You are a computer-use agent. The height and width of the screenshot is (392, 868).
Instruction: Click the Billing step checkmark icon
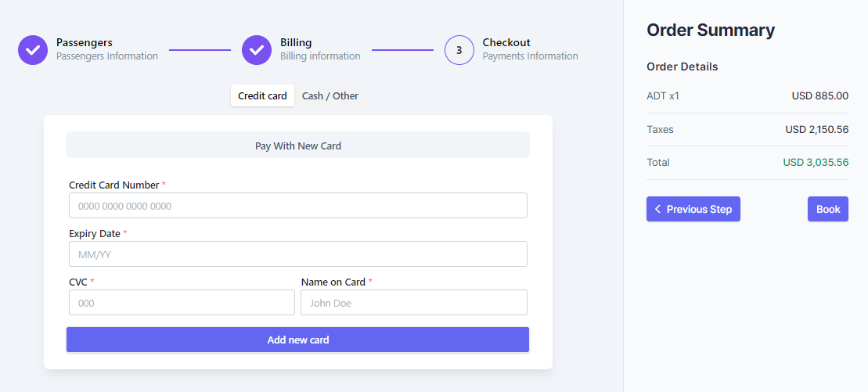pos(257,50)
